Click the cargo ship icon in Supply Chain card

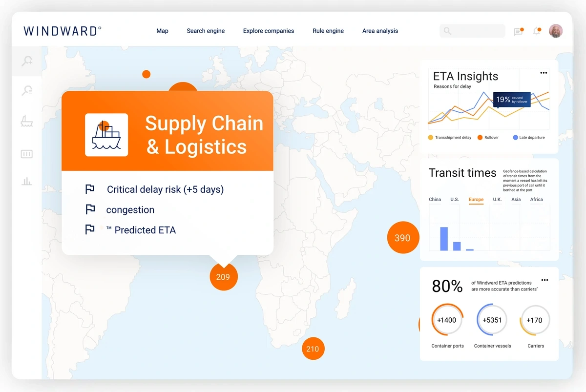106,135
